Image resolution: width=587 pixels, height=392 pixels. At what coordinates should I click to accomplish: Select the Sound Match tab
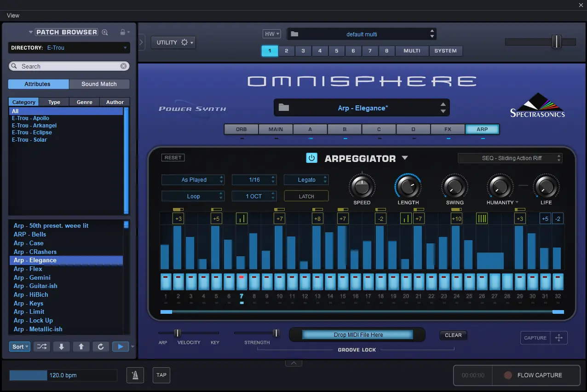(99, 84)
